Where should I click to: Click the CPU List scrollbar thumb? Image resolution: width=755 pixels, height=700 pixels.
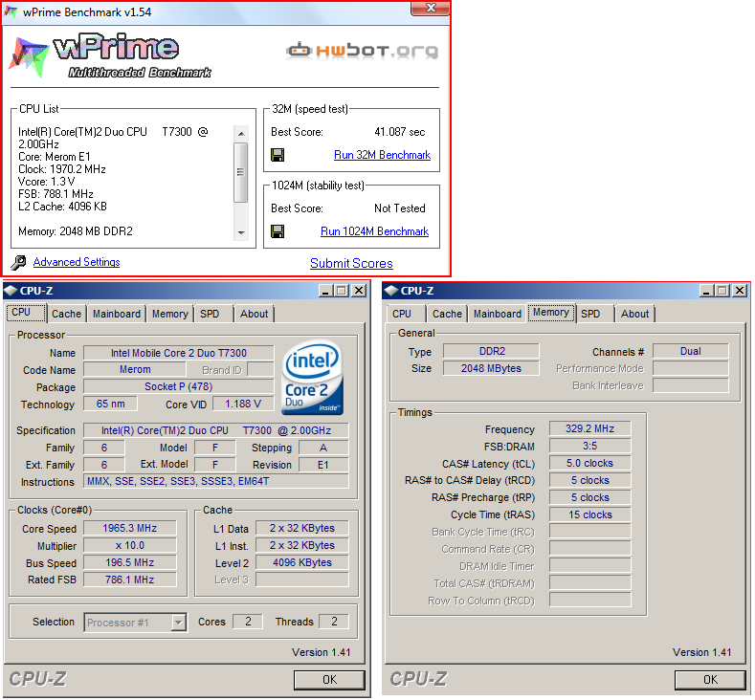coord(241,172)
